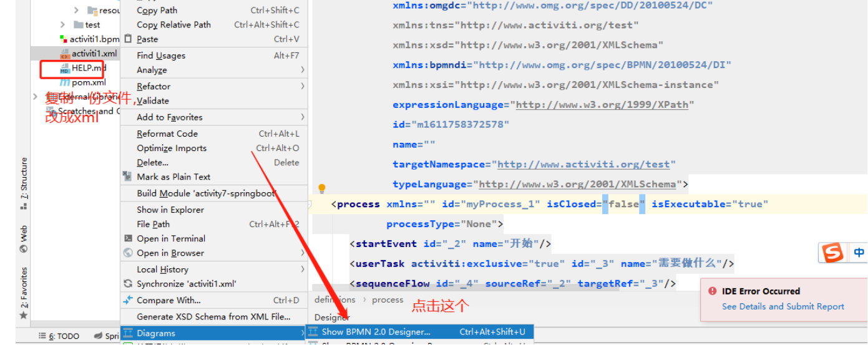Click the isClosed "false" attribute value

(623, 204)
